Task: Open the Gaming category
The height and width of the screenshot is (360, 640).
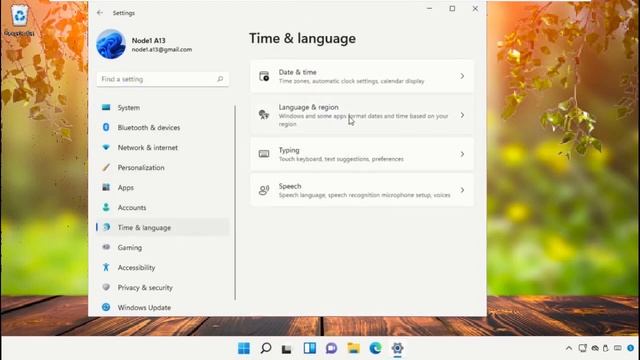Action: tap(163, 247)
